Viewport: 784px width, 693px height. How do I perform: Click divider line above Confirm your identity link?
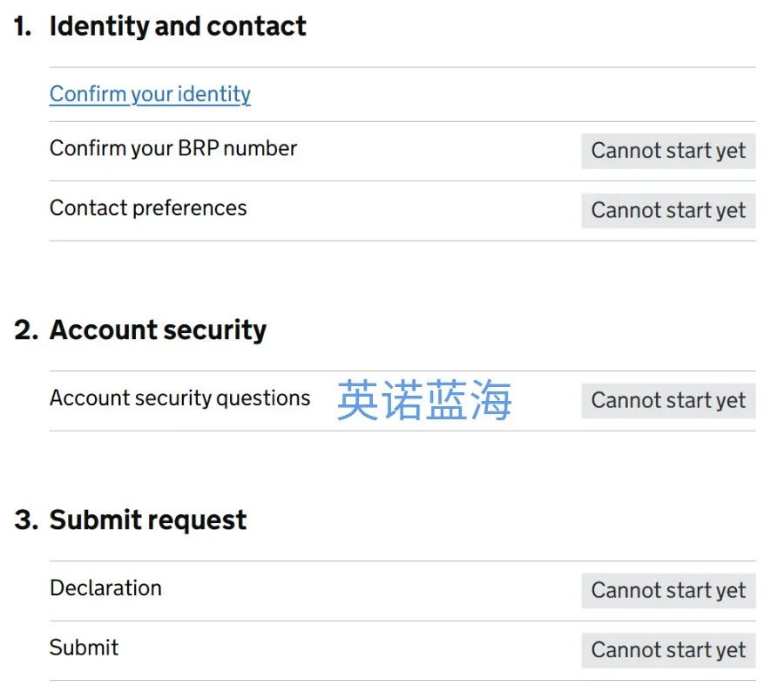(402, 67)
